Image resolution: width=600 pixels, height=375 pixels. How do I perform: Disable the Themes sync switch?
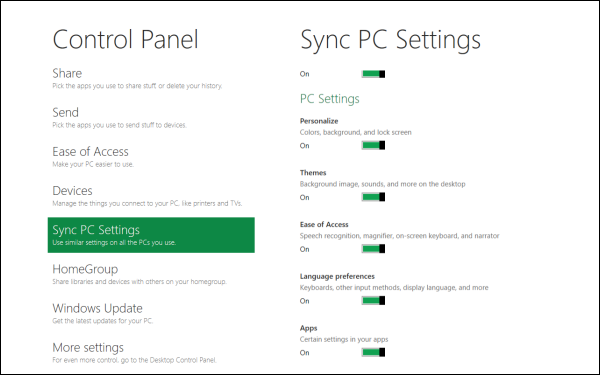pyautogui.click(x=373, y=197)
